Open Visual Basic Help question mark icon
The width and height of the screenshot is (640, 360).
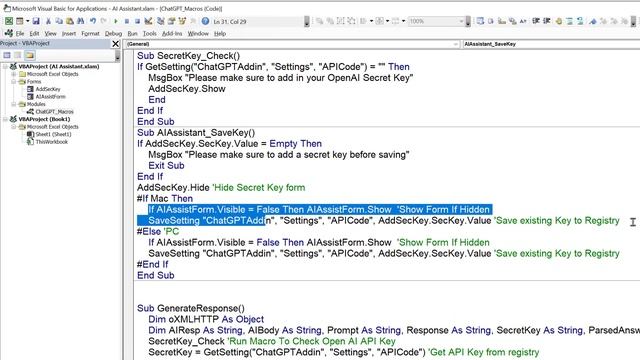pos(205,21)
